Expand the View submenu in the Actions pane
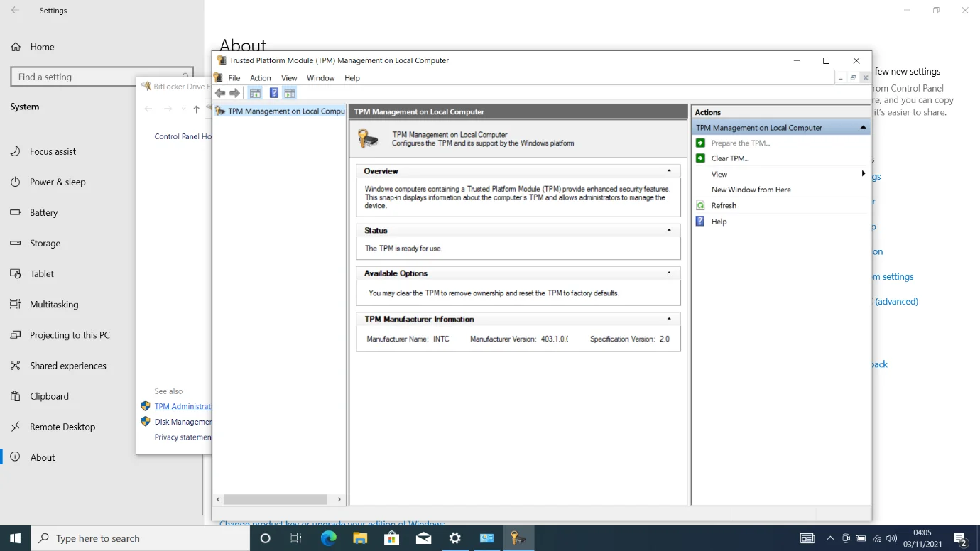 click(x=864, y=174)
